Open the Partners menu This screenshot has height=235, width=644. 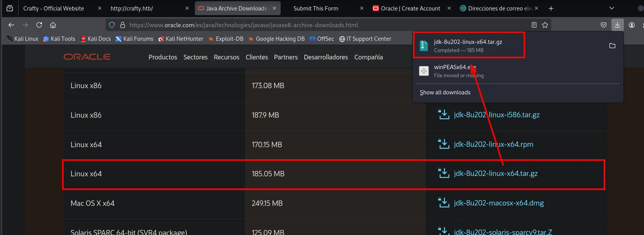click(x=286, y=57)
